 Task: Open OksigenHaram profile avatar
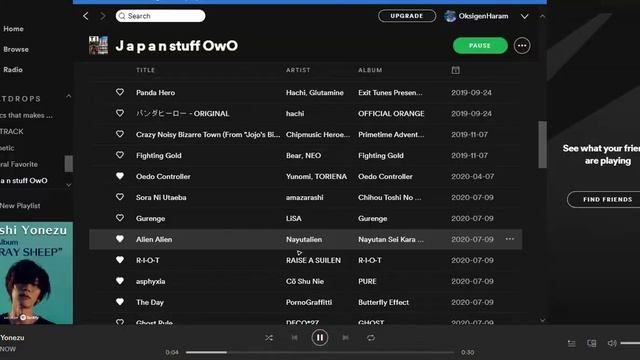tap(450, 16)
